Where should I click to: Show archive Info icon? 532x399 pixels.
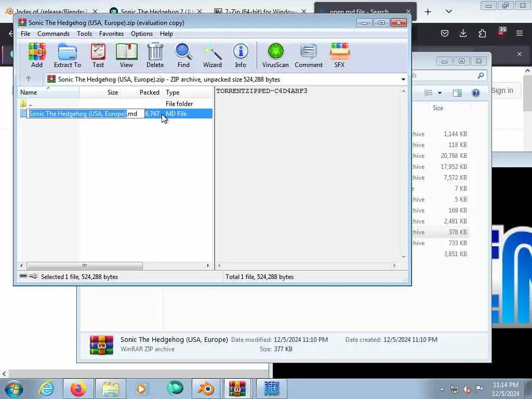(x=241, y=56)
